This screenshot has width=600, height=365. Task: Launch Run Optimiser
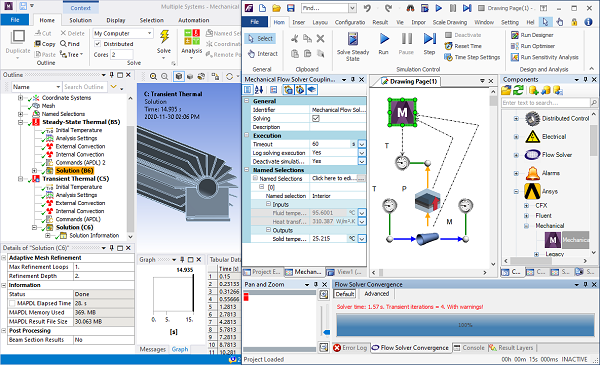pyautogui.click(x=533, y=46)
